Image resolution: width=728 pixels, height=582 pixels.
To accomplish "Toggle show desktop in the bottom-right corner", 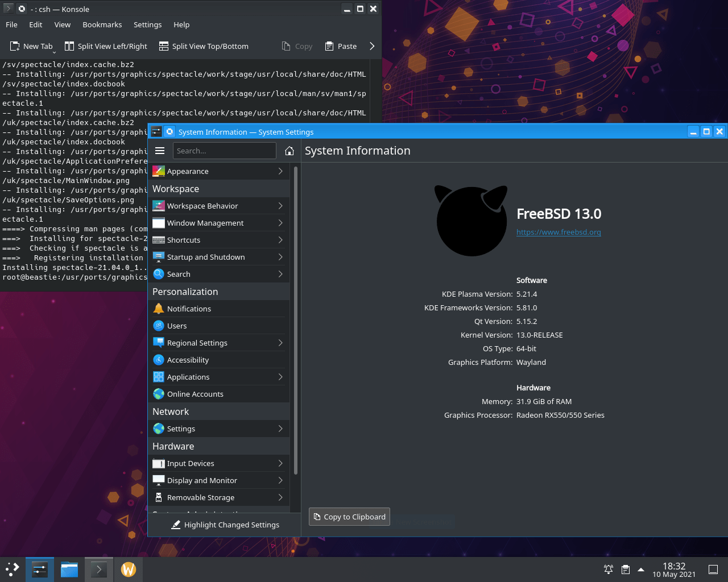I will pos(713,569).
